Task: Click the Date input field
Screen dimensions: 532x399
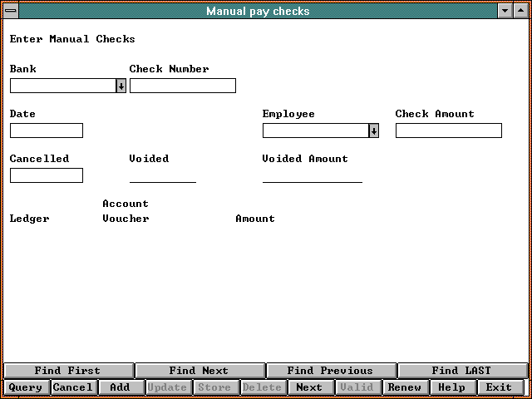Action: 47,131
